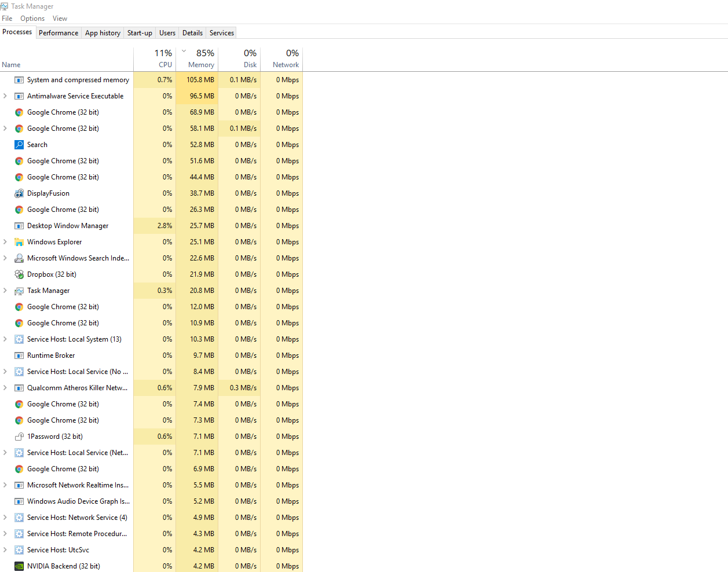Click the Desktop Window Manager icon
Viewport: 728px width, 572px height.
tap(19, 226)
